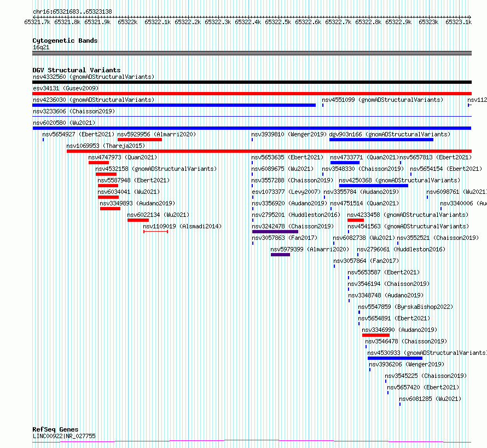Screen dimensions: 487x448
Task: Click the nsv4332560 gnomAD black variant bar
Action: [252, 82]
